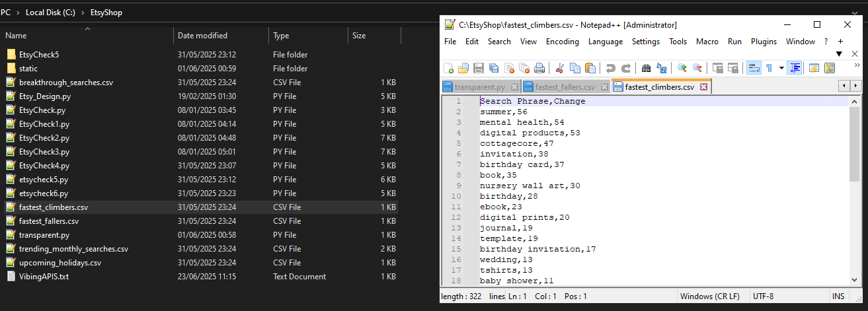This screenshot has height=311, width=868.
Task: Click the Find and Replace icon
Action: pos(660,68)
